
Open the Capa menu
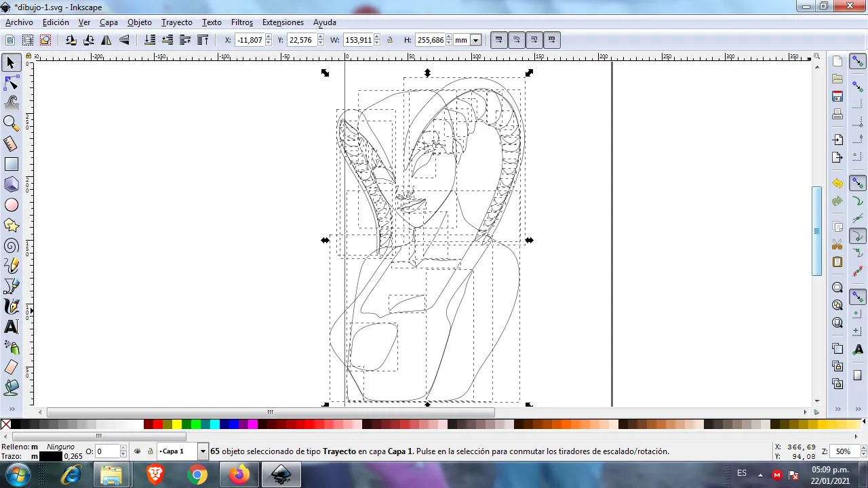click(108, 22)
